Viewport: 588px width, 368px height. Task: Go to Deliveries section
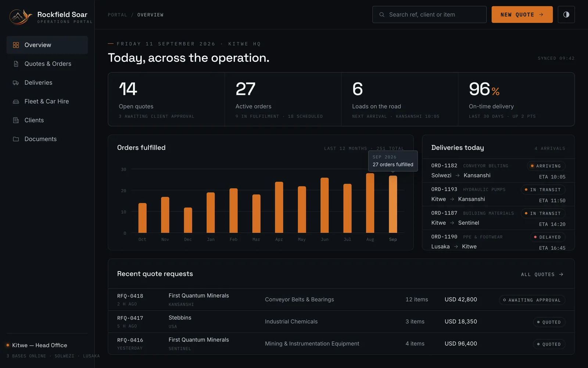tap(47, 83)
